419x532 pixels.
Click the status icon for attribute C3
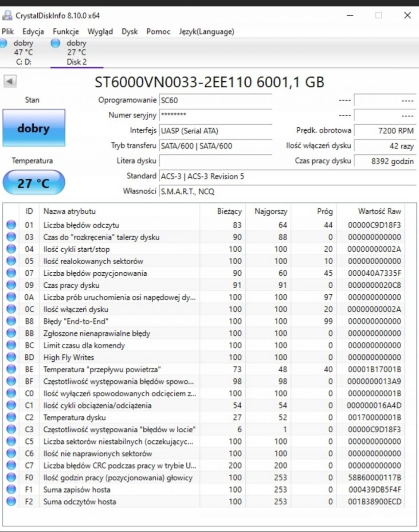pos(11,429)
